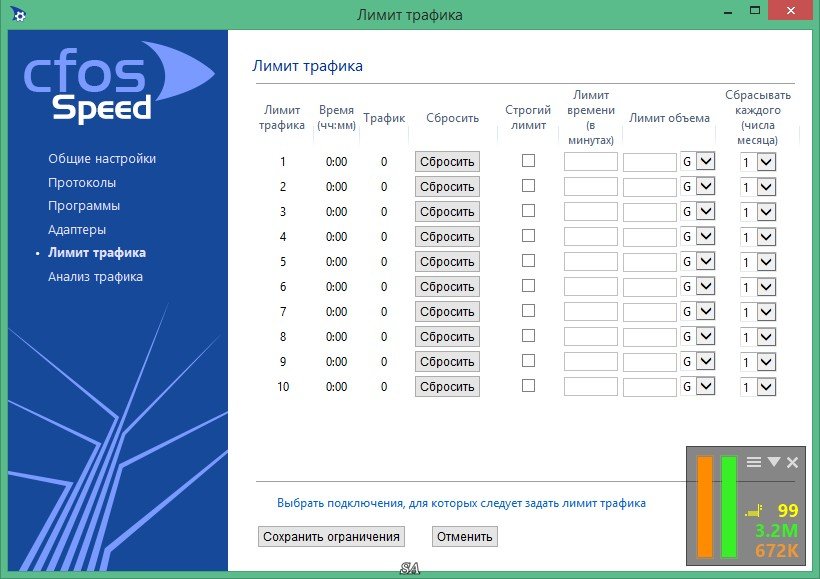Image resolution: width=820 pixels, height=579 pixels.
Task: Expand reset day dropdown in row 3
Action: (x=766, y=211)
